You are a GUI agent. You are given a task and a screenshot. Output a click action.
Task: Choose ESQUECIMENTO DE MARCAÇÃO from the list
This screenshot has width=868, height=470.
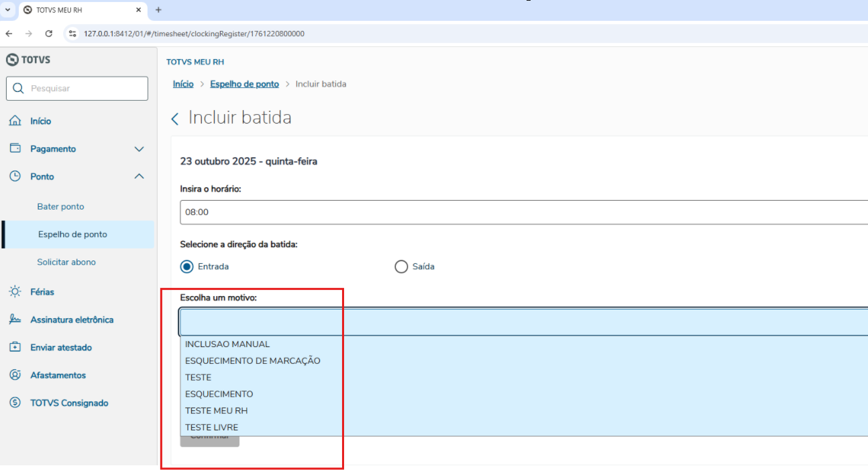[524, 361]
